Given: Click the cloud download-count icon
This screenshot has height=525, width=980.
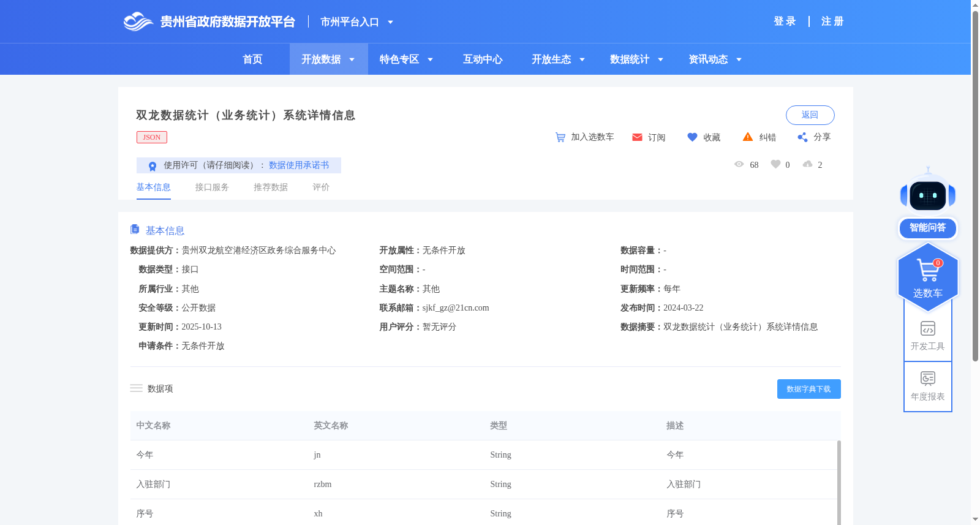Looking at the screenshot, I should pos(807,164).
